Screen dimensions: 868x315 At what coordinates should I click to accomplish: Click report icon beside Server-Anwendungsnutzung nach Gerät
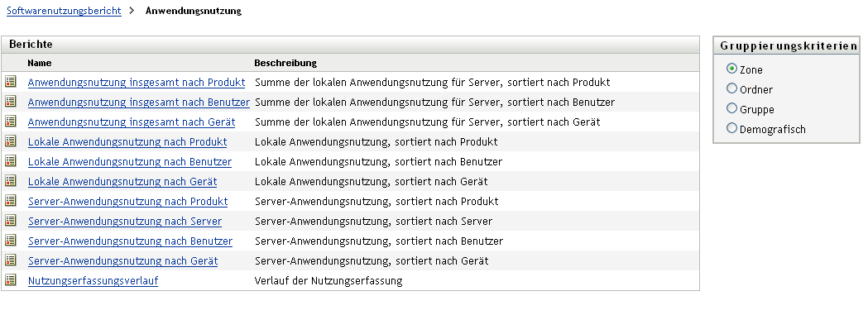click(11, 260)
